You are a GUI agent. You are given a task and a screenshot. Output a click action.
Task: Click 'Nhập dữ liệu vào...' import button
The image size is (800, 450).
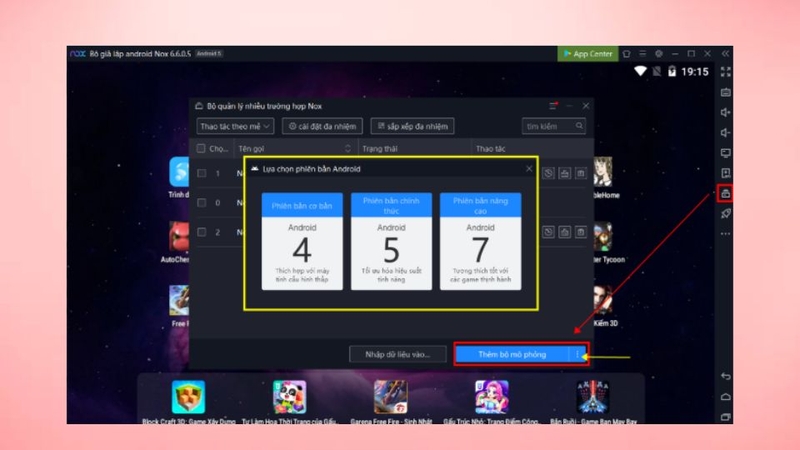coord(397,354)
